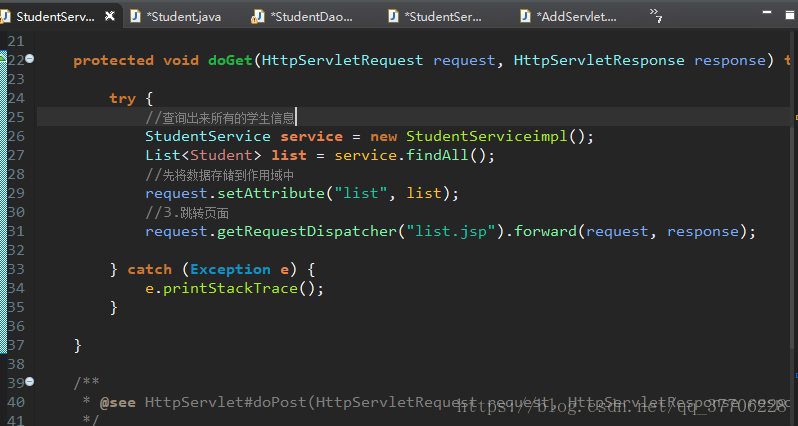Click HttpServletResponse type on line 22
Viewport: 798px width, 426px height.
tap(599, 61)
